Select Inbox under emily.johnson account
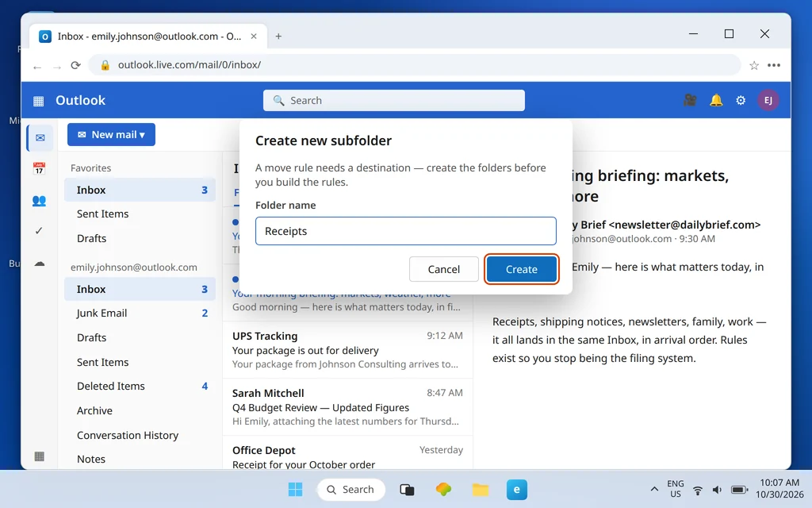This screenshot has width=812, height=508. click(140, 289)
